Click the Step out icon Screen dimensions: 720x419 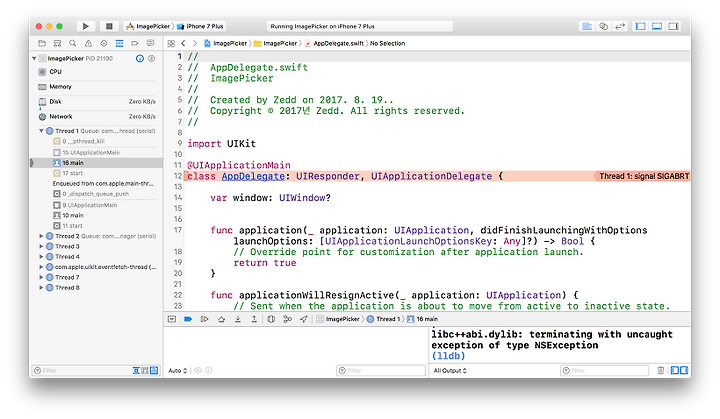click(x=254, y=319)
